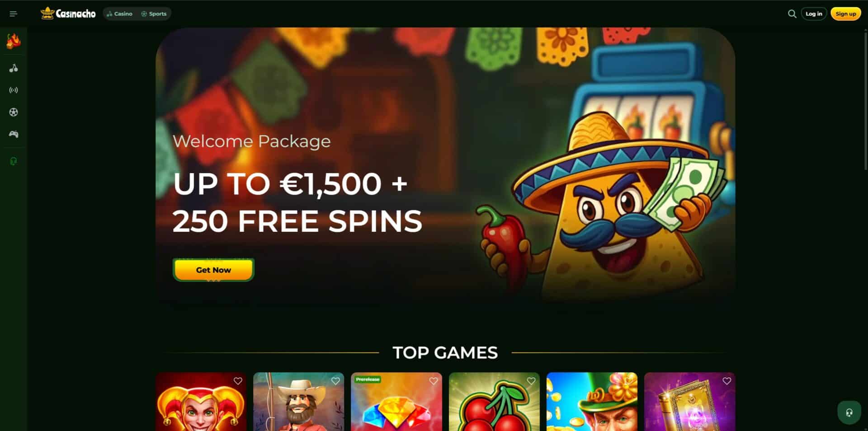Favorite the cowboy game with heart icon
Viewport: 868px width, 431px height.
point(335,381)
